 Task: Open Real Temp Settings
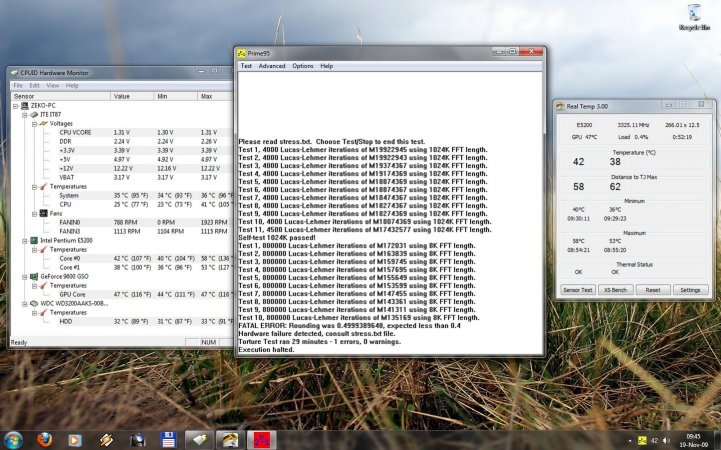click(690, 290)
